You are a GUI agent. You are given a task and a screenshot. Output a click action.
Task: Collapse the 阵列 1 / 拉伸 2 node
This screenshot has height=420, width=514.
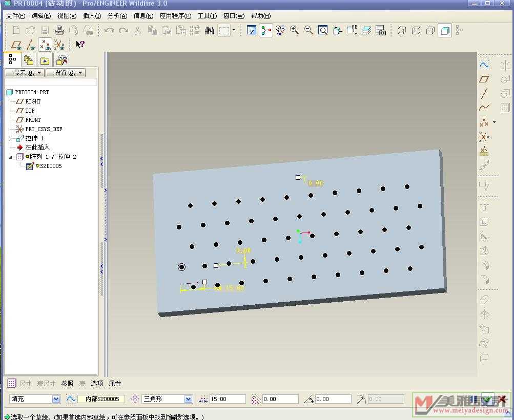click(x=10, y=157)
